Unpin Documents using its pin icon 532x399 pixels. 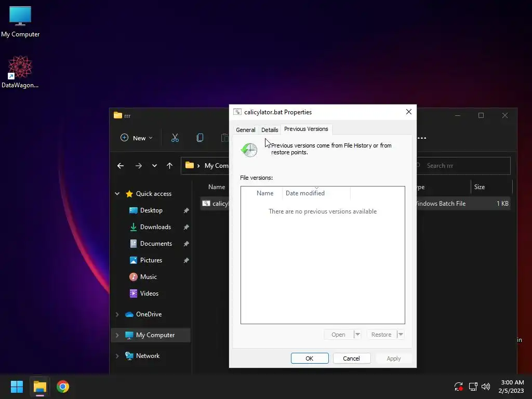pos(187,244)
